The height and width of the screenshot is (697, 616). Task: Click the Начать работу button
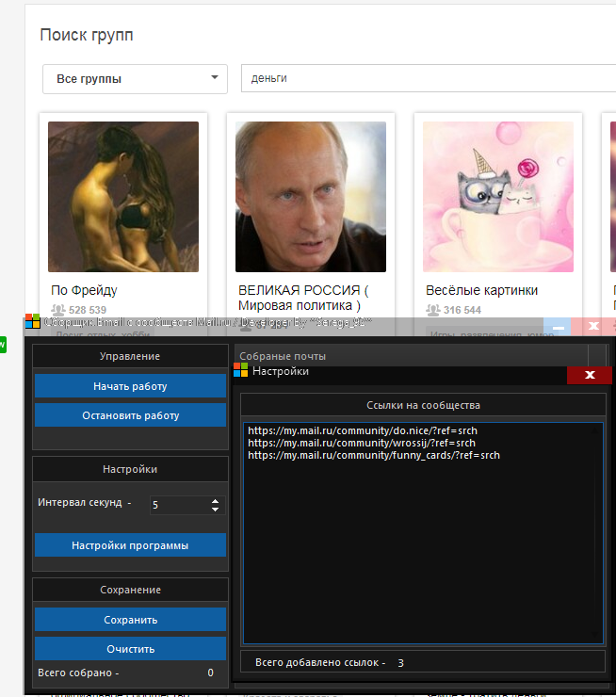130,386
